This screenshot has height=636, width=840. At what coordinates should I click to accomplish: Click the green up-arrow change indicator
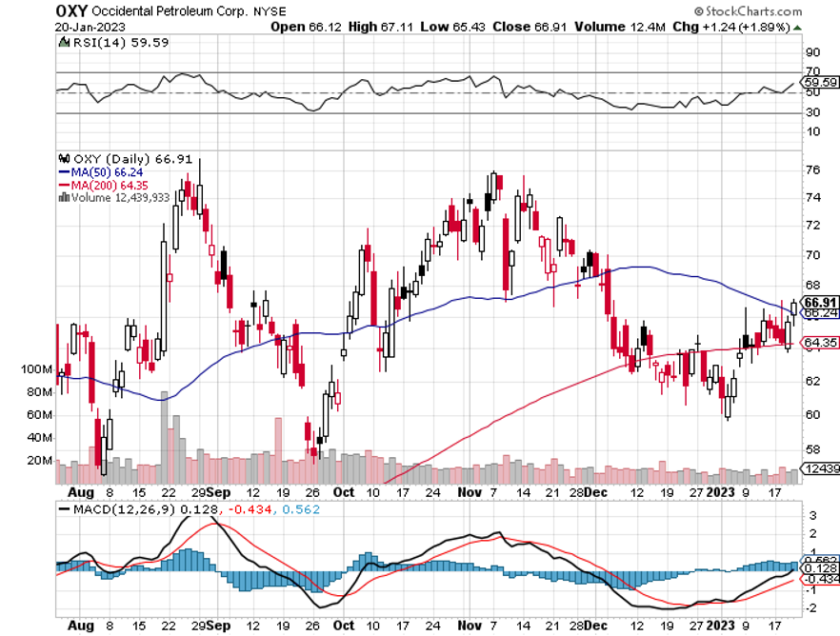tap(798, 28)
